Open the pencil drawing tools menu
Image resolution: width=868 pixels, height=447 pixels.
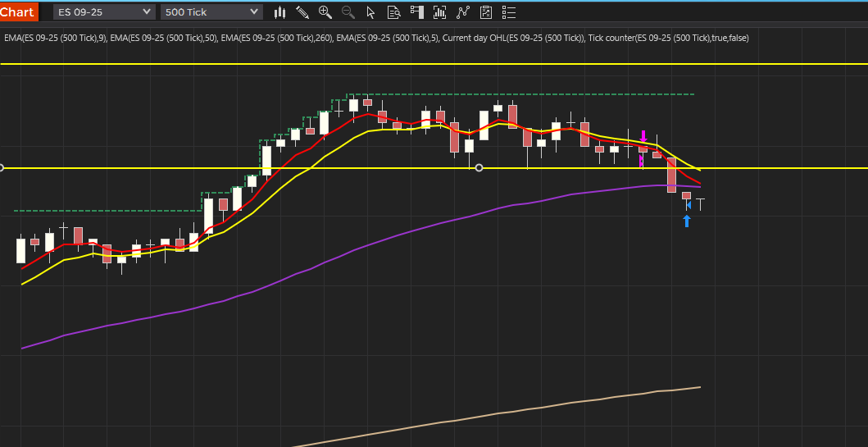tap(302, 11)
